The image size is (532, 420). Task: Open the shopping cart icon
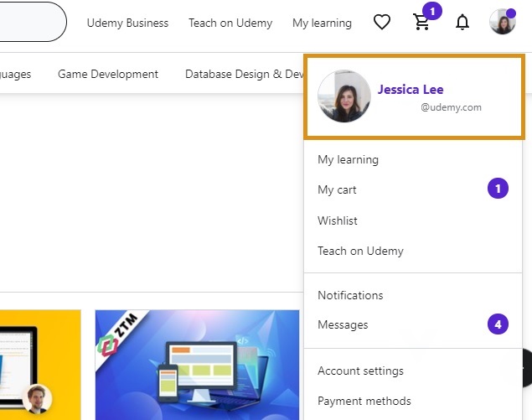[x=422, y=23]
